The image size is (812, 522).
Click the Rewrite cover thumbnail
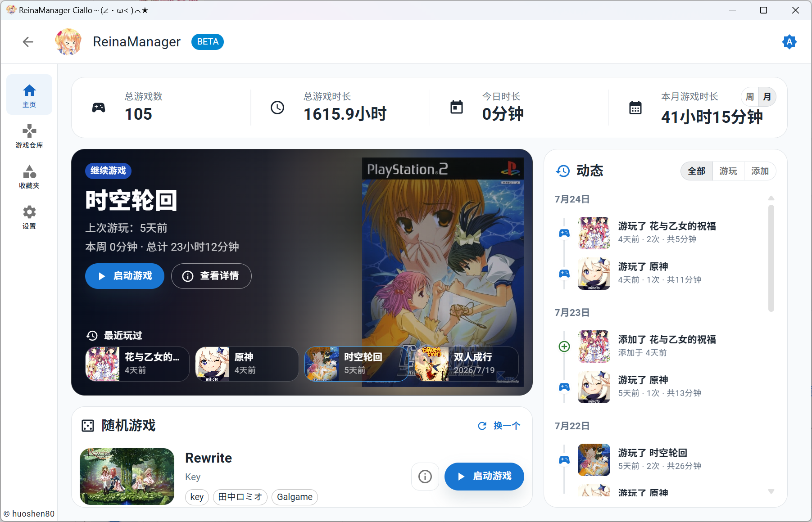pyautogui.click(x=127, y=476)
